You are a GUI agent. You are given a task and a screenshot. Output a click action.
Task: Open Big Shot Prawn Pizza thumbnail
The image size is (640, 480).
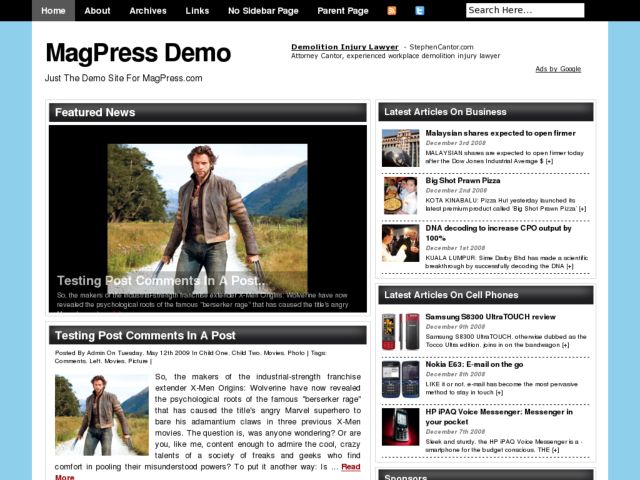400,196
